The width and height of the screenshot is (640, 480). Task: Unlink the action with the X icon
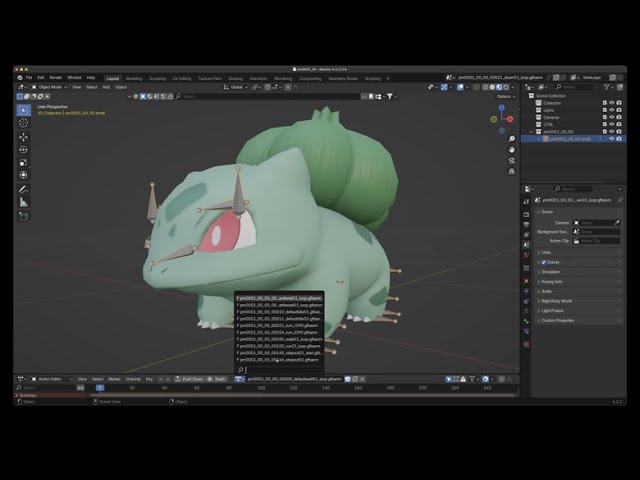tap(362, 379)
